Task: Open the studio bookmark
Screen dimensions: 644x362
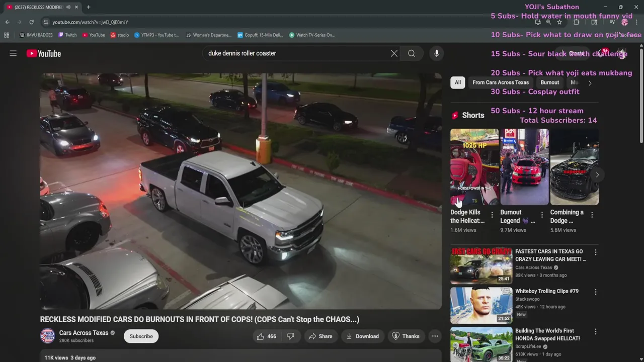Action: click(x=120, y=35)
